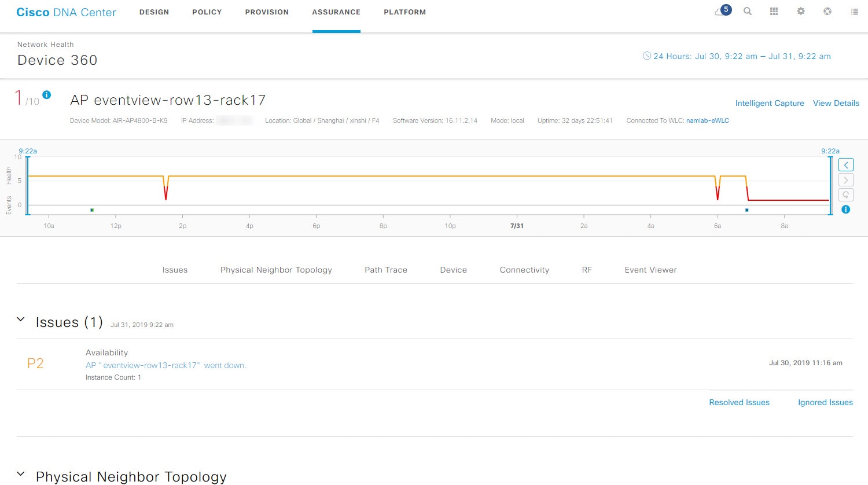The height and width of the screenshot is (485, 868).
Task: Click the health score info icon
Action: click(x=47, y=95)
